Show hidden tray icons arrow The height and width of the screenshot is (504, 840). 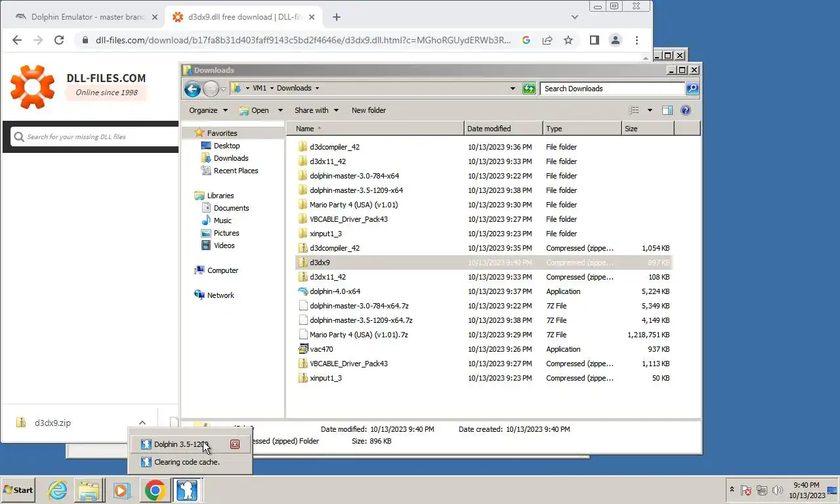(x=732, y=490)
